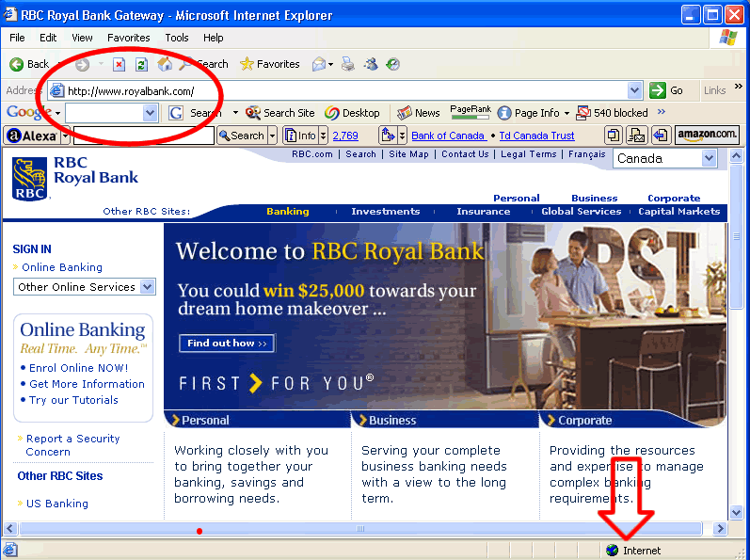This screenshot has width=750, height=560.
Task: Click the Bank of Canada link
Action: tap(448, 136)
